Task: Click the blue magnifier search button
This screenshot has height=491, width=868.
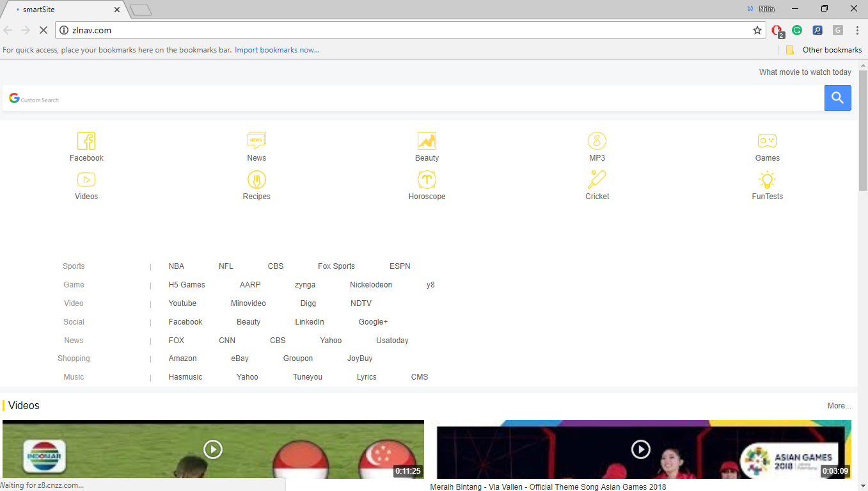Action: click(x=838, y=98)
